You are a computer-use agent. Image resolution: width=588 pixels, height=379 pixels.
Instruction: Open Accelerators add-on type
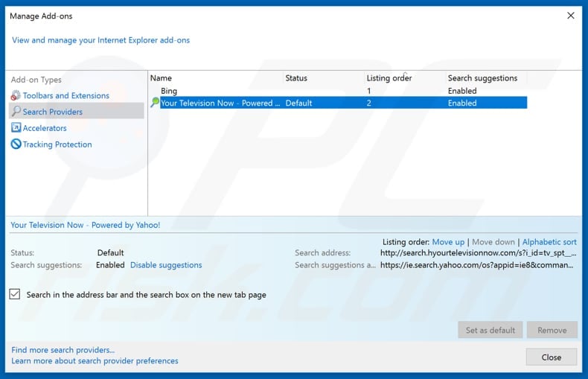[x=45, y=128]
